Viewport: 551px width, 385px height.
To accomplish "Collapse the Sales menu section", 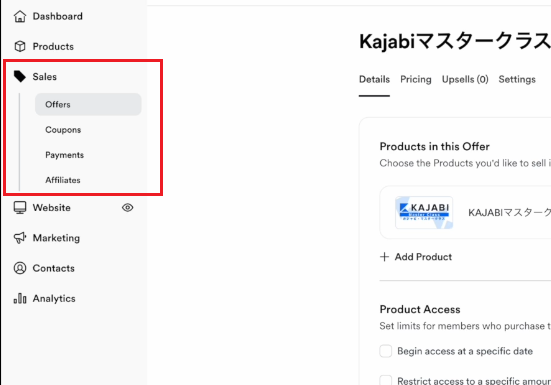I will 45,77.
